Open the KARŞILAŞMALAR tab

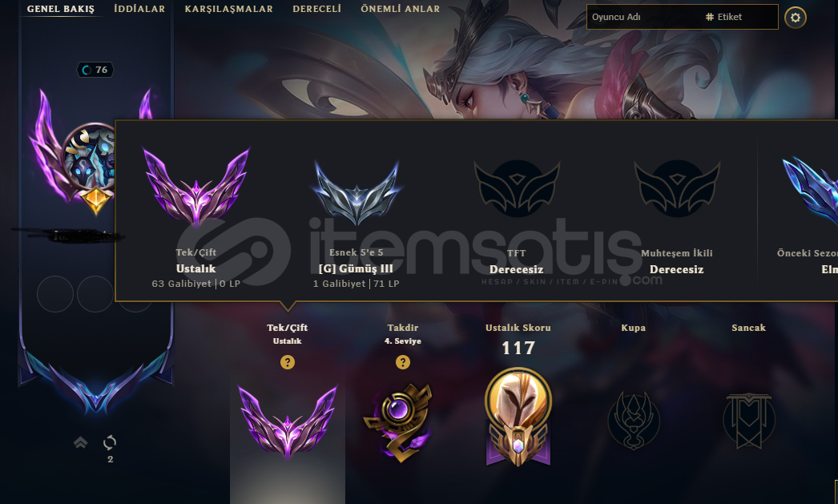tap(229, 9)
